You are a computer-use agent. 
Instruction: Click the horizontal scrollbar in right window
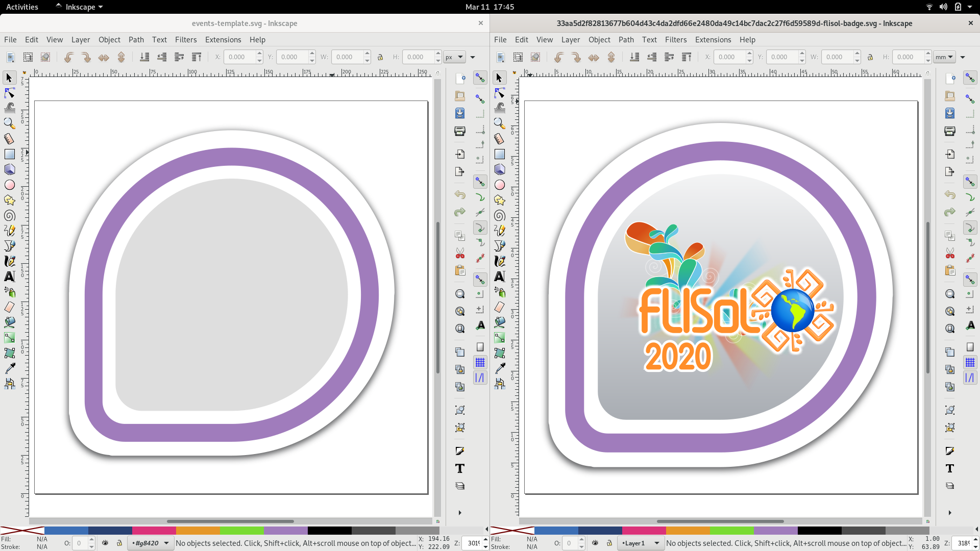[x=720, y=521]
